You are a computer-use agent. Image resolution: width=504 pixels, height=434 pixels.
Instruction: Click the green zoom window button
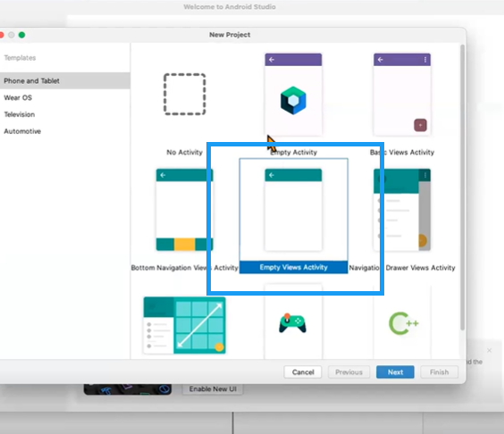[x=21, y=35]
